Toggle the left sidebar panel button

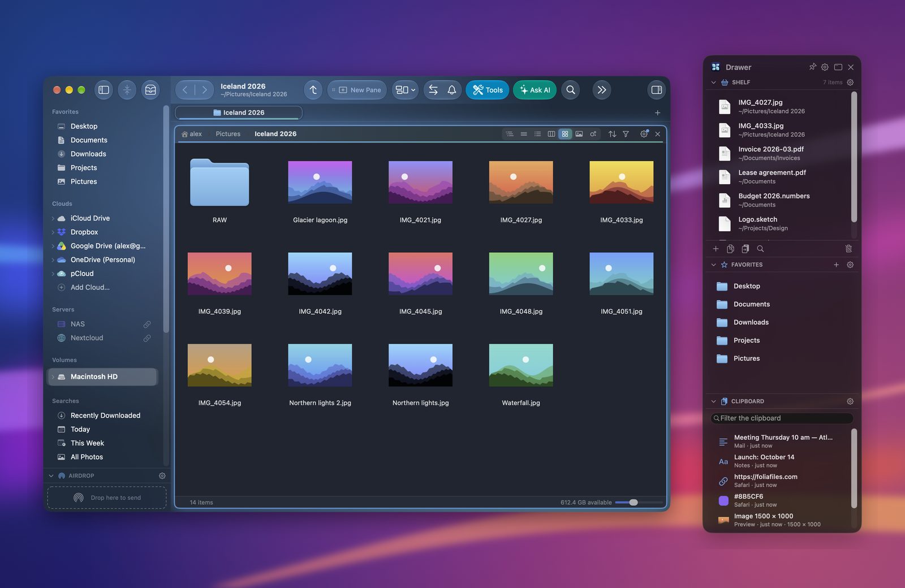tap(104, 90)
